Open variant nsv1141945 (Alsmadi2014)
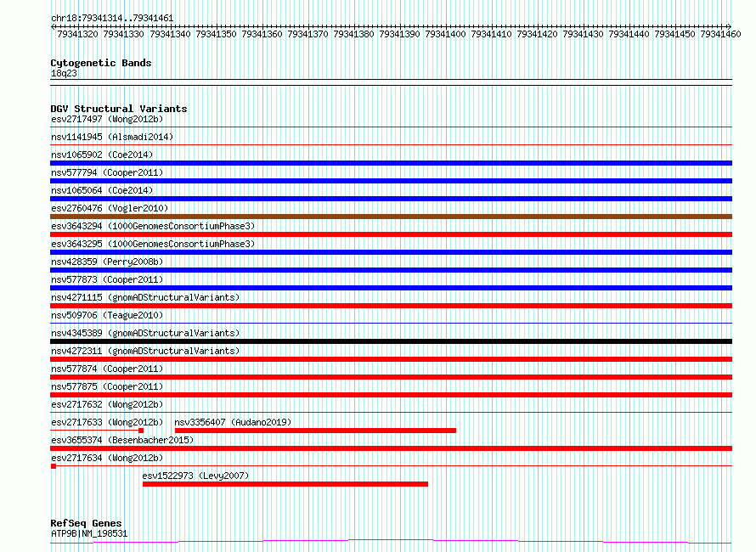This screenshot has width=756, height=552. click(x=112, y=137)
